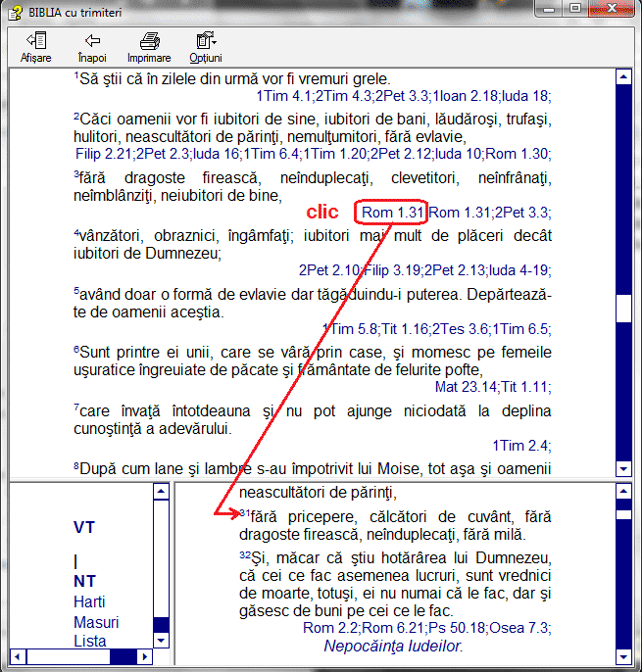
Task: Click the BIBLIA help icon in title bar
Action: pyautogui.click(x=16, y=13)
